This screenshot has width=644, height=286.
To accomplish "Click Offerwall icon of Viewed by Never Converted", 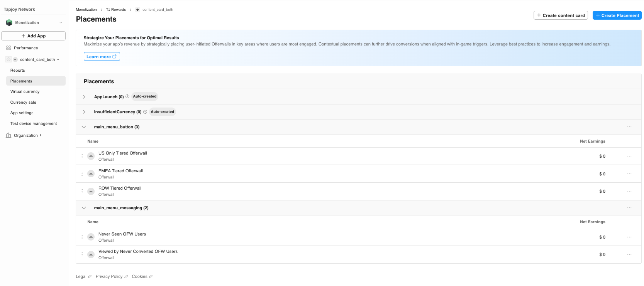I will click(91, 254).
